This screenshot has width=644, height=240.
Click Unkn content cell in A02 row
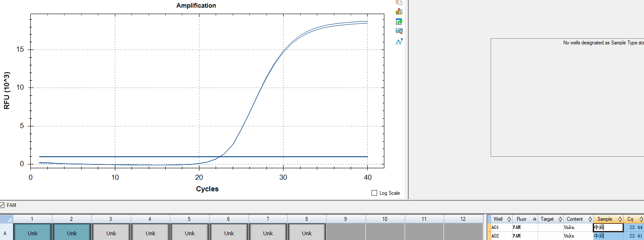pos(578,236)
